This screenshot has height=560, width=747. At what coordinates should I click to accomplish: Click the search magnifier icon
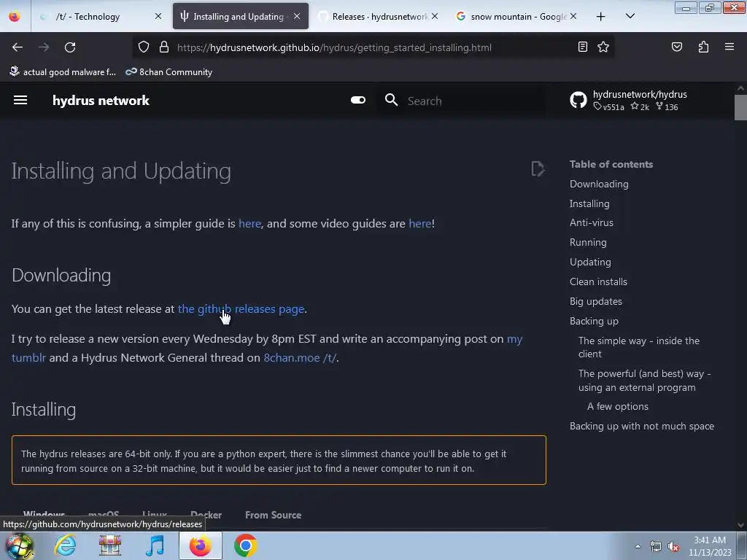pyautogui.click(x=391, y=100)
